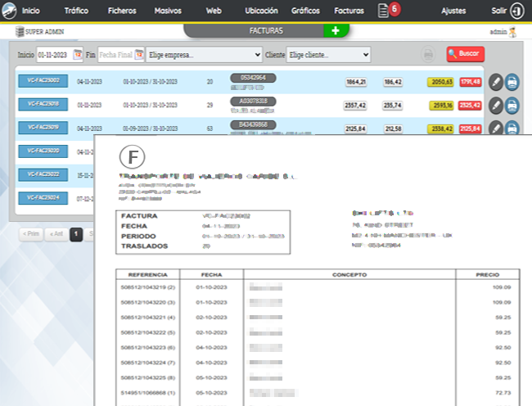532x406 pixels.
Task: Open the Web menu
Action: (x=214, y=11)
